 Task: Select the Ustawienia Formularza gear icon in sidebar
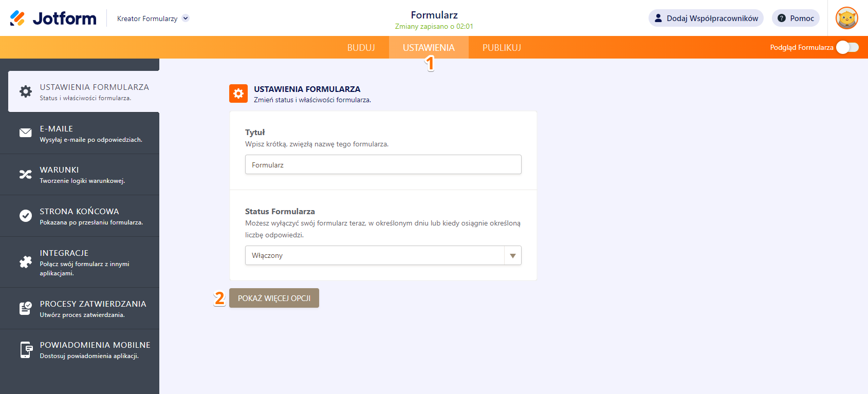pyautogui.click(x=26, y=91)
